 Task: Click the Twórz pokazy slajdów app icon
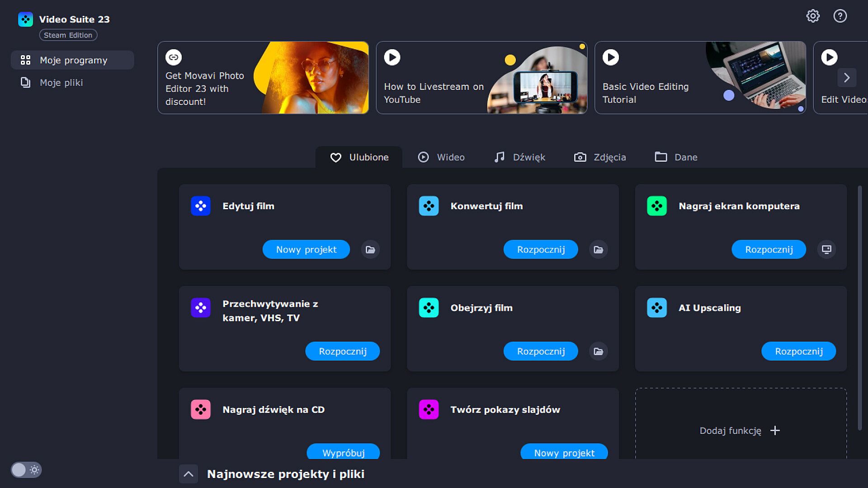(429, 409)
